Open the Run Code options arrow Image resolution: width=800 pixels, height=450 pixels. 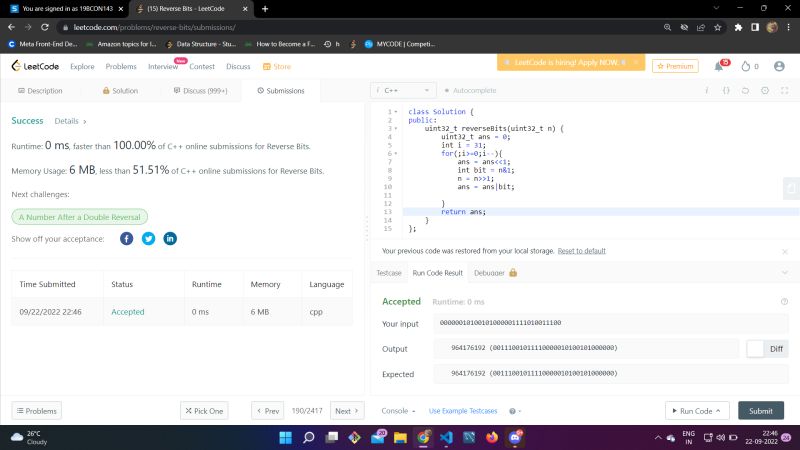point(717,411)
